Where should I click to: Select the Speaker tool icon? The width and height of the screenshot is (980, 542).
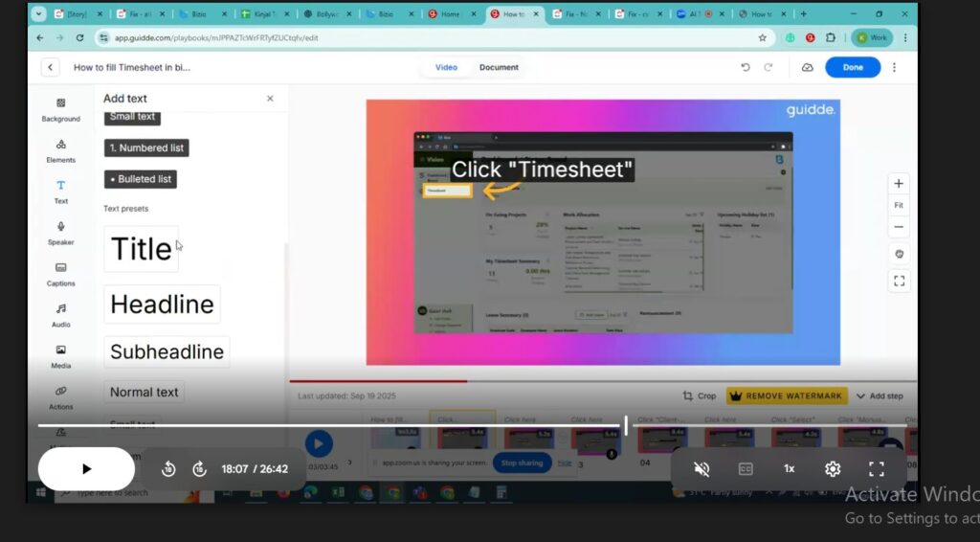click(60, 232)
